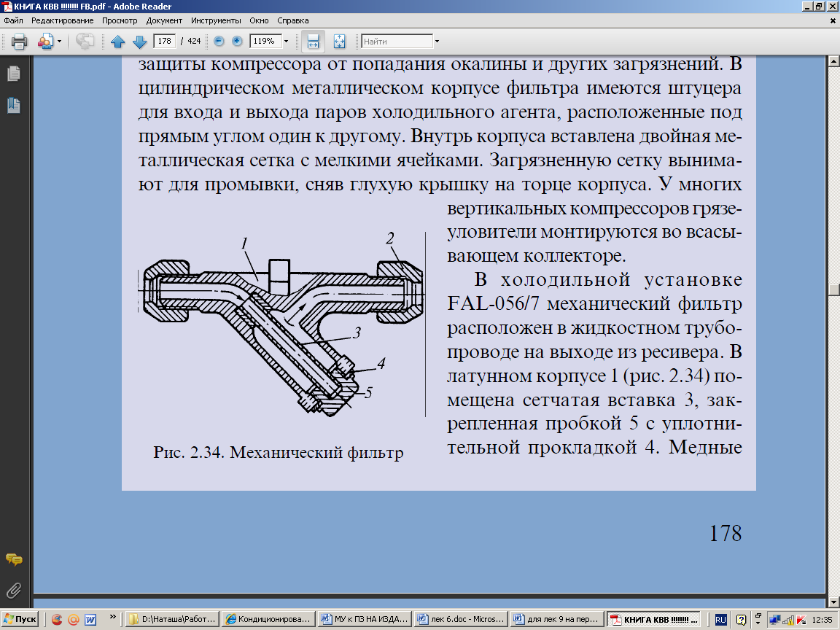Viewport: 840px width, 630px height.
Task: Switch to Кондиционирова... Internet Explorer taskbar button
Action: pos(268,619)
